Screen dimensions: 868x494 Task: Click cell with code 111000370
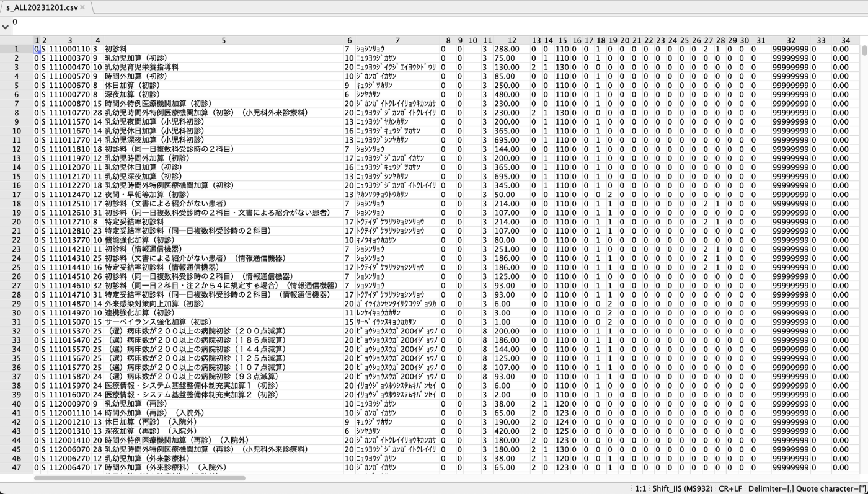pyautogui.click(x=69, y=58)
